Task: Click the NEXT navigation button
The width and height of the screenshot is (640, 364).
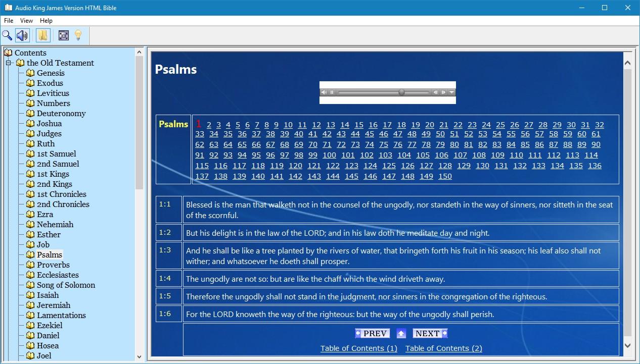Action: (430, 333)
